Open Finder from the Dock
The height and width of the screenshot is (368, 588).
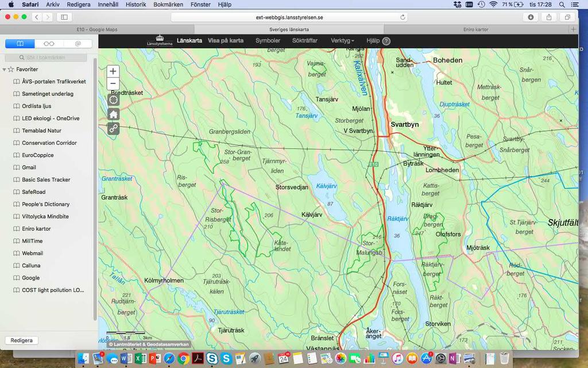pyautogui.click(x=83, y=359)
